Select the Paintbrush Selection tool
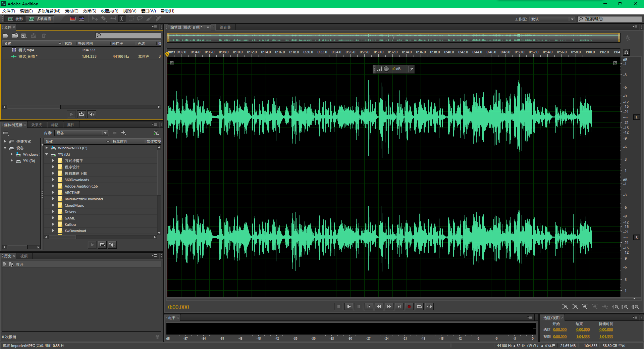 coord(149,19)
